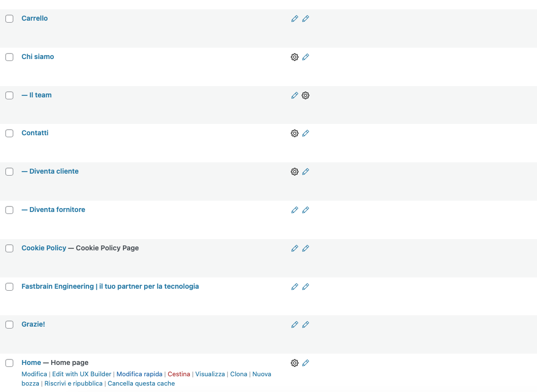This screenshot has width=537, height=392.
Task: Click the gear icon in Chi siamo row
Action: 294,57
